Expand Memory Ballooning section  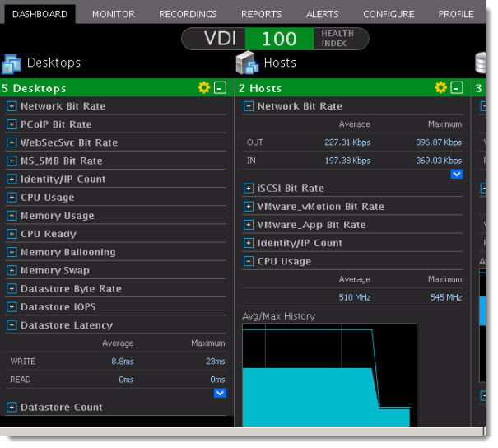[x=12, y=252]
